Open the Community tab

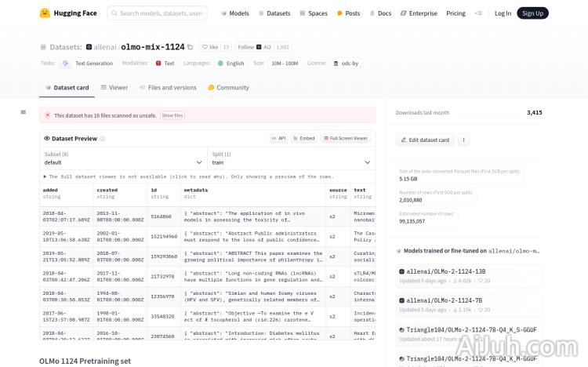[228, 88]
